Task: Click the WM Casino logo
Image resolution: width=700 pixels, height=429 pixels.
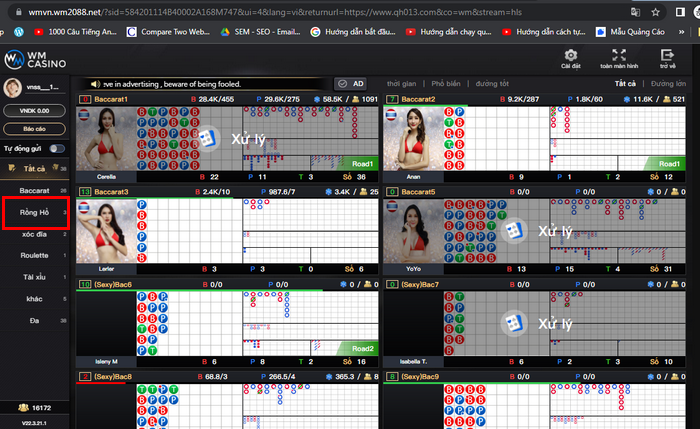Action: tap(35, 60)
